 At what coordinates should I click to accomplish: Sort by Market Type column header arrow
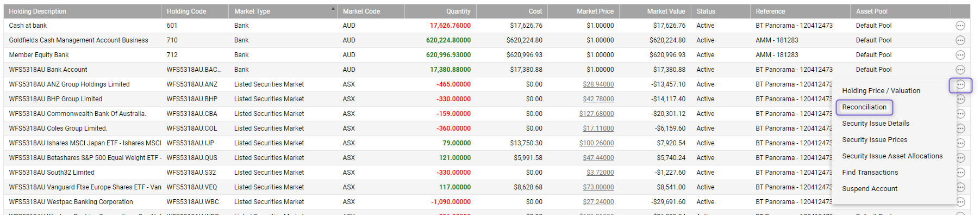pos(333,9)
